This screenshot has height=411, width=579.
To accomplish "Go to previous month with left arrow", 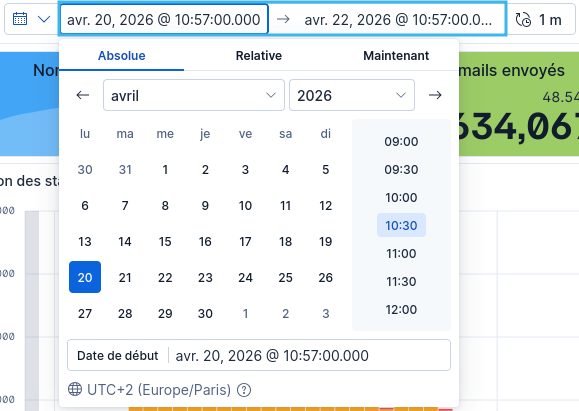I will (x=83, y=95).
